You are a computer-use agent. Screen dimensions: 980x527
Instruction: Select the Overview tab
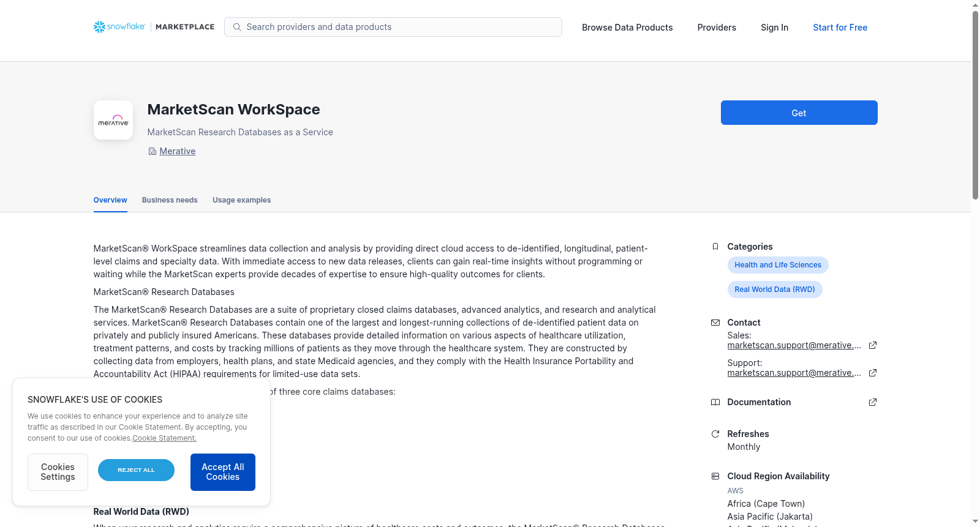(x=110, y=200)
